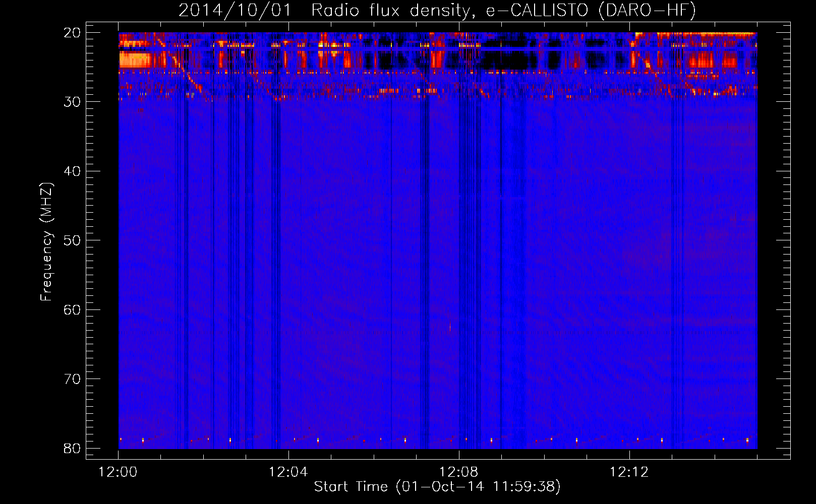Click the '80' frequency tick label

[72, 449]
